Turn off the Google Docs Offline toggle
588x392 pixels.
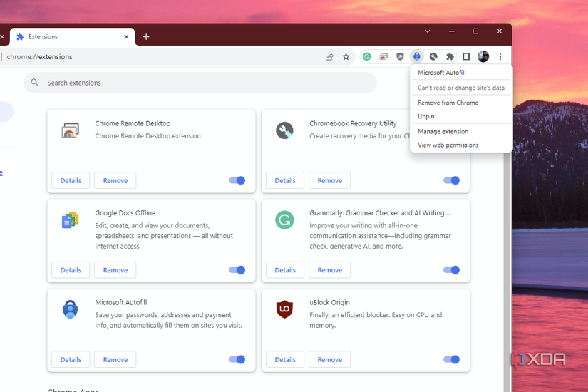click(237, 269)
